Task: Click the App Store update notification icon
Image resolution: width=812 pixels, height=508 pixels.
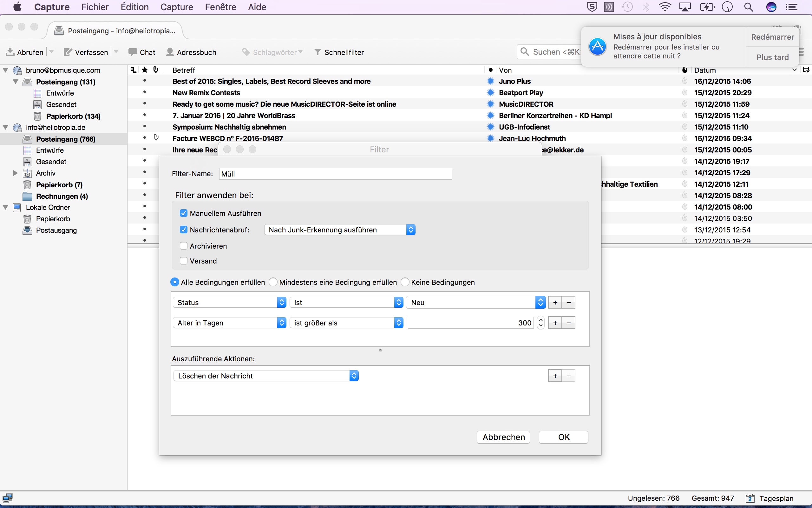Action: tap(598, 47)
